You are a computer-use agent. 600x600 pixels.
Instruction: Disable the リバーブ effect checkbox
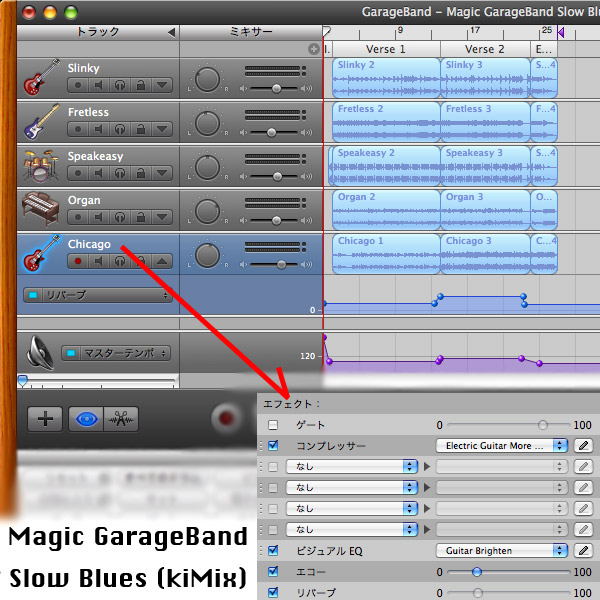[273, 592]
